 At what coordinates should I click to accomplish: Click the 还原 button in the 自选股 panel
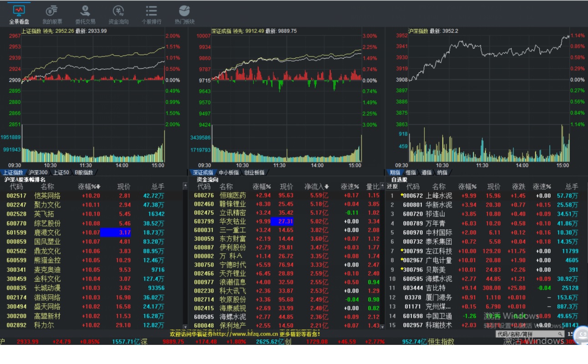[x=392, y=187]
